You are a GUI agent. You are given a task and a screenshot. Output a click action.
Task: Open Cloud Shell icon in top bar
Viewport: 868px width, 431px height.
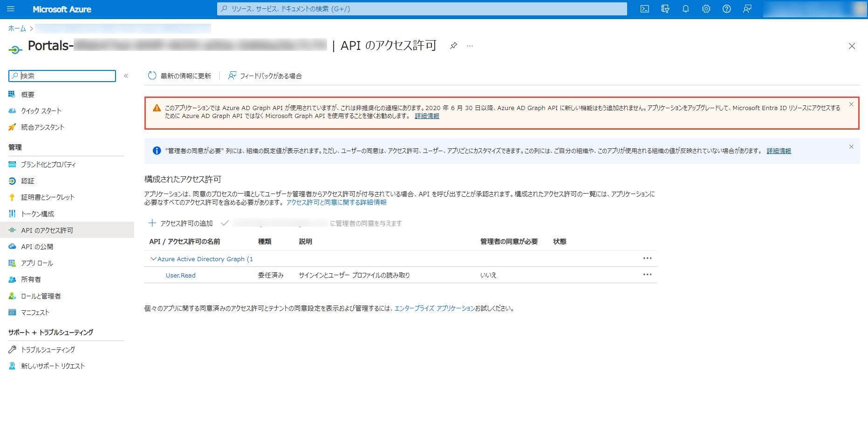coord(645,9)
